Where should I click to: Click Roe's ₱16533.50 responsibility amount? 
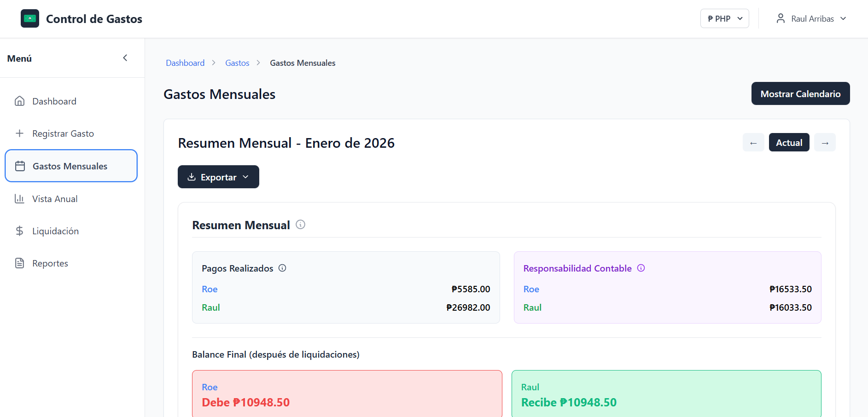click(x=790, y=289)
